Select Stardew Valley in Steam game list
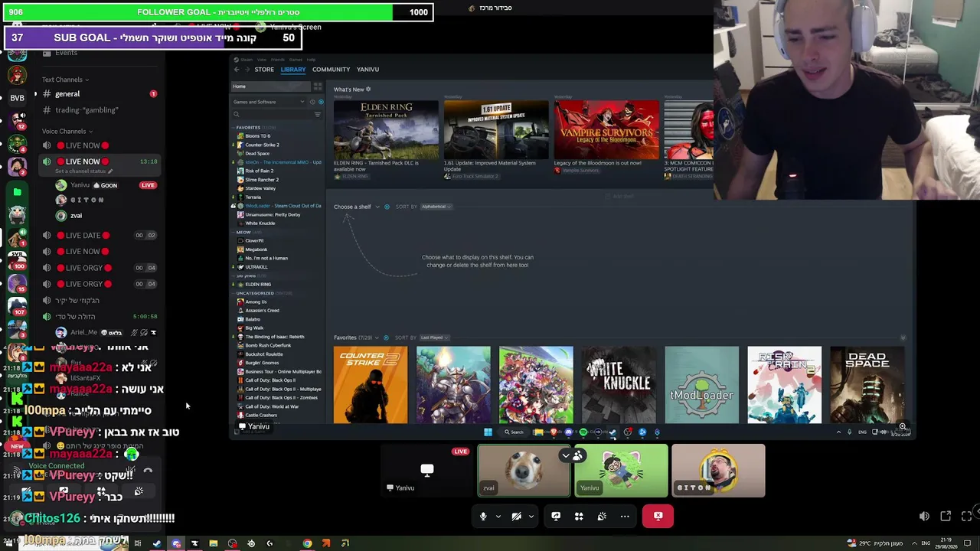The image size is (980, 551). pos(260,188)
